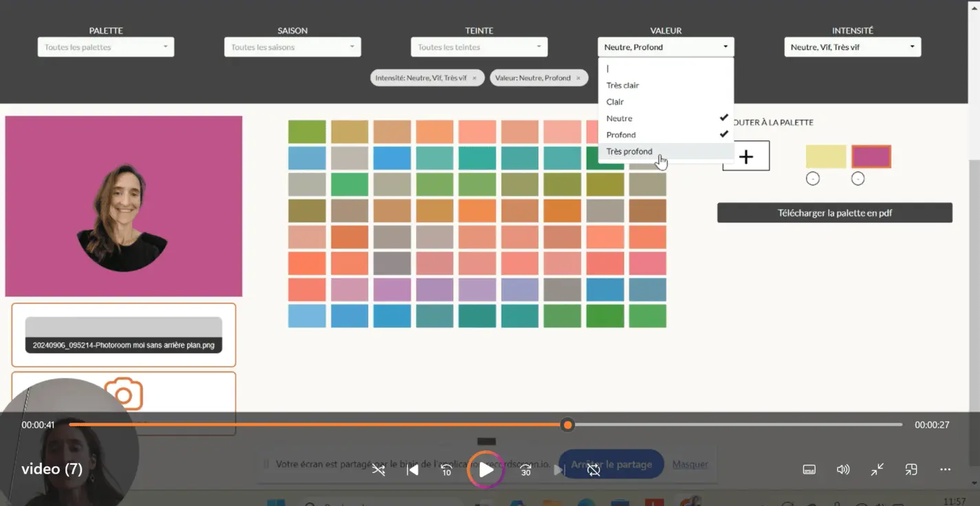Toggle repeat mode in the player
The width and height of the screenshot is (980, 506).
(x=594, y=470)
